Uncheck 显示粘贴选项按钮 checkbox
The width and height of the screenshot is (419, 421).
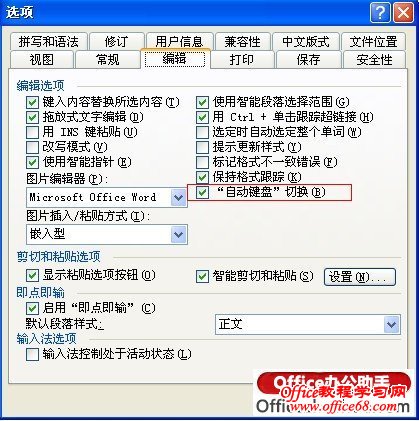pyautogui.click(x=32, y=276)
